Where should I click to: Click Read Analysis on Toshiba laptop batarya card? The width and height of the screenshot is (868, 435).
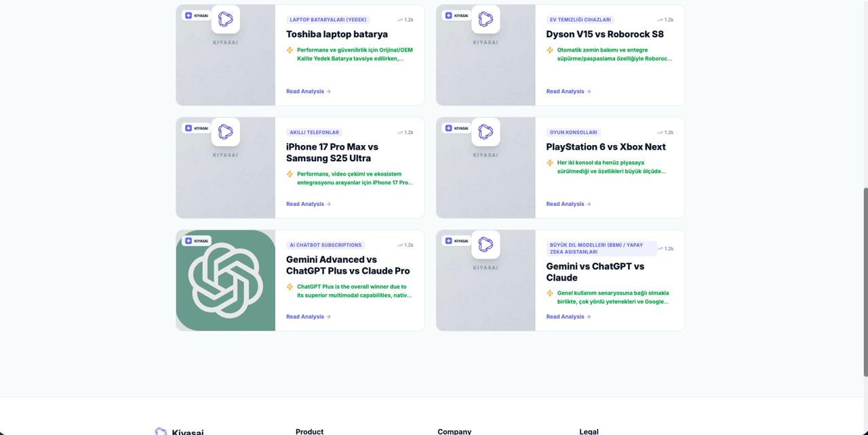click(x=308, y=91)
